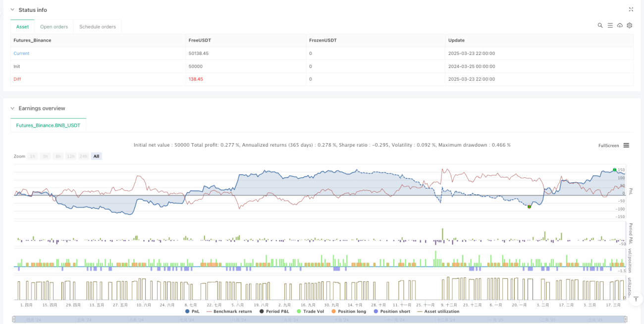Select the 24h zoom range button

pos(83,156)
